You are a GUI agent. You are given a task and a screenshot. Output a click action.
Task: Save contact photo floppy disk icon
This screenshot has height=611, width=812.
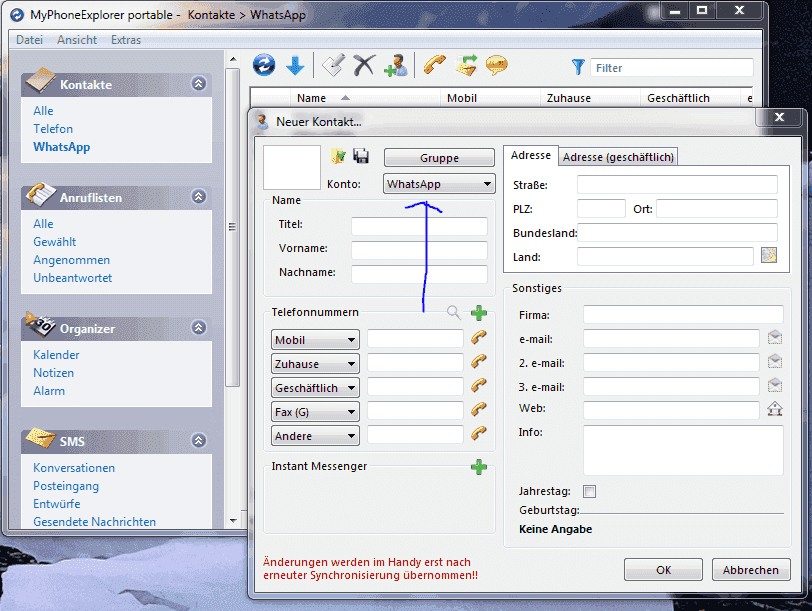[x=361, y=155]
